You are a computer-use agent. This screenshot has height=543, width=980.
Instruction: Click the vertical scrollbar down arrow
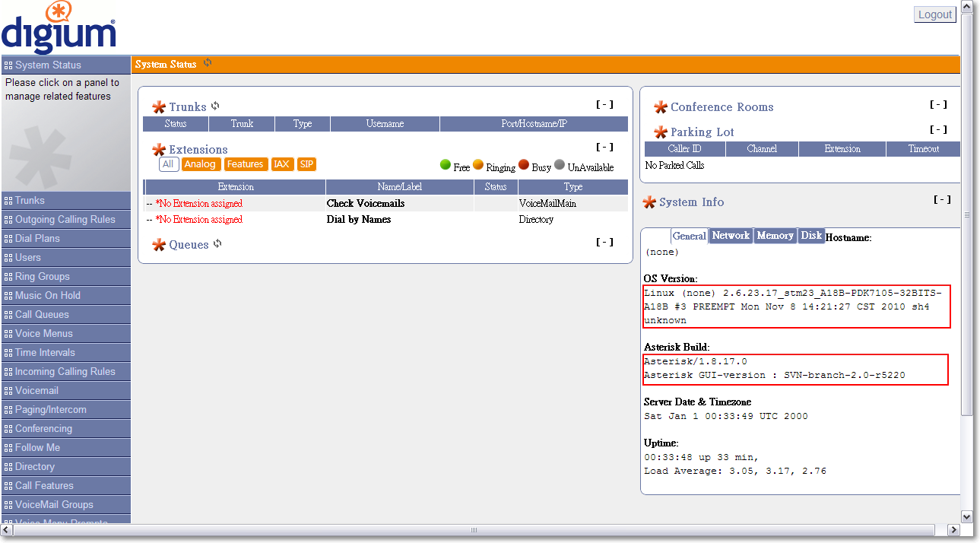point(967,516)
